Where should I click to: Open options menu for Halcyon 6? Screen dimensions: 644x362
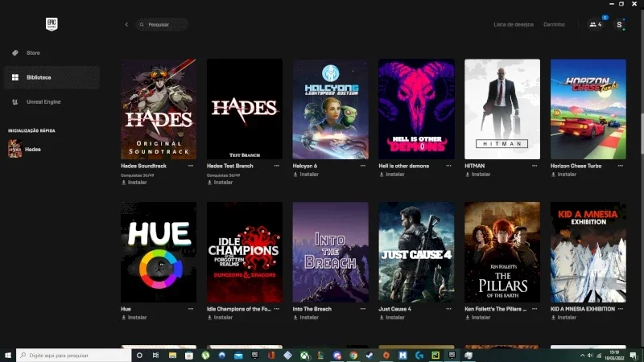[x=363, y=166]
